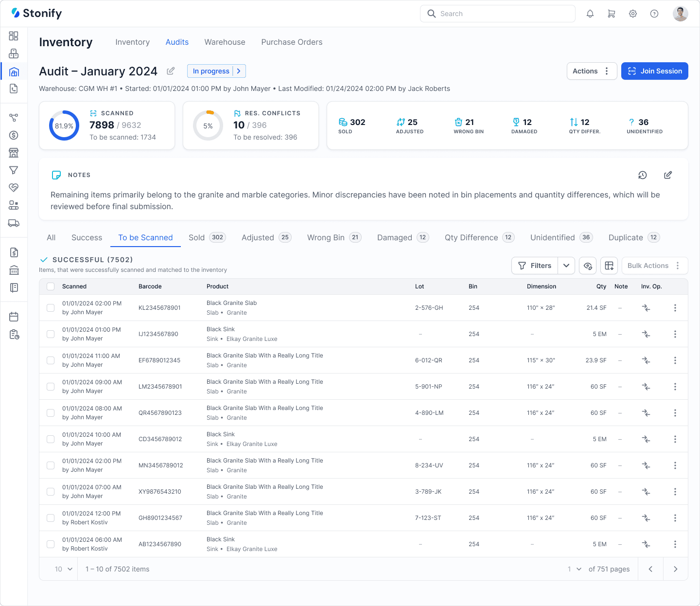The height and width of the screenshot is (606, 700).
Task: Click the Filters button
Action: click(x=535, y=266)
